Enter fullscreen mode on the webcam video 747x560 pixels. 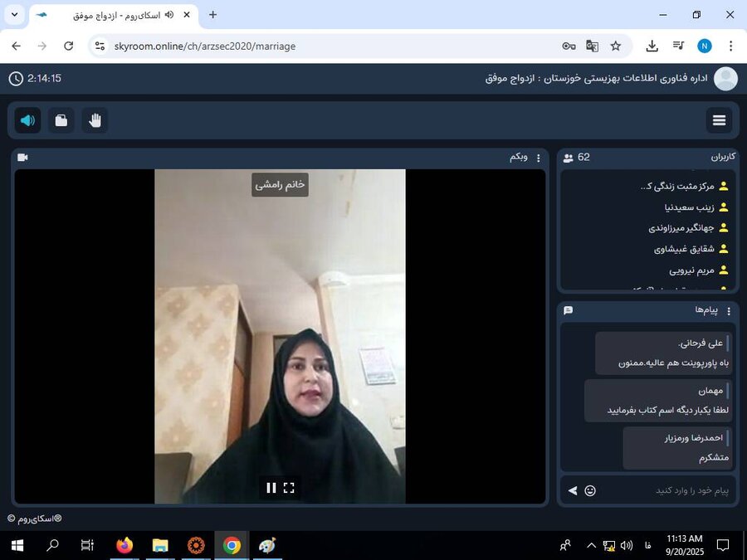point(289,488)
